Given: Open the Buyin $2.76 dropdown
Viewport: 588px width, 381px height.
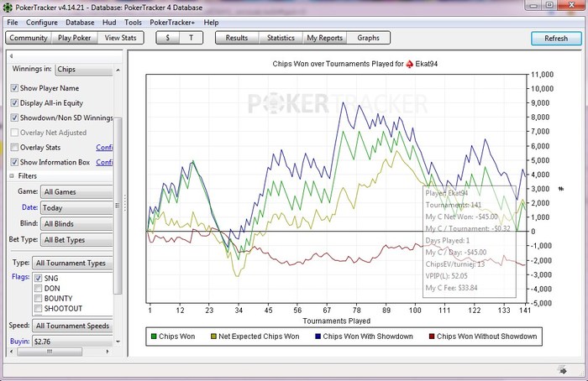Looking at the screenshot, I should 72,342.
